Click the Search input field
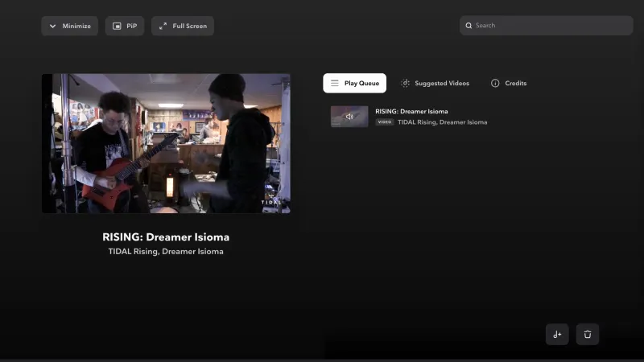Image resolution: width=644 pixels, height=362 pixels. point(546,26)
